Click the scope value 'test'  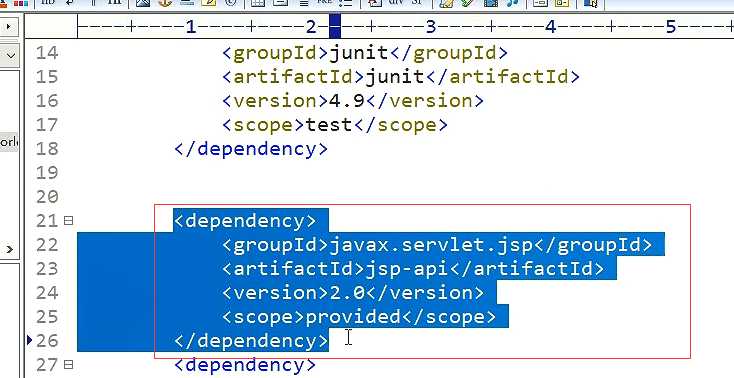(329, 125)
